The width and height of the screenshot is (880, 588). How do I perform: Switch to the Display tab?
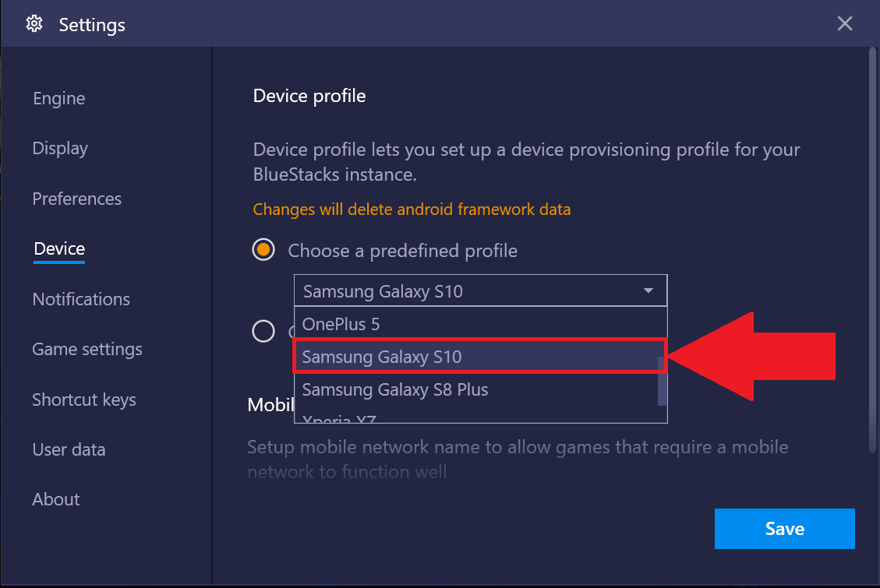pyautogui.click(x=60, y=149)
